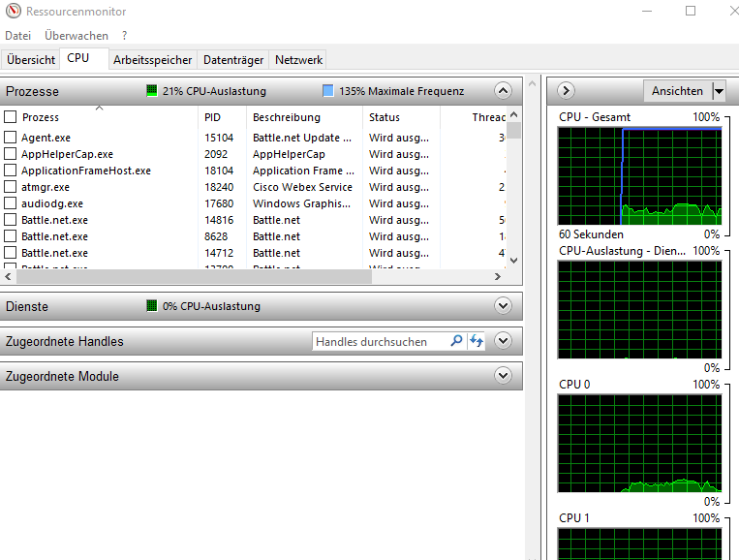This screenshot has width=739, height=560.
Task: Hide the graph pane with the arrow button
Action: pyautogui.click(x=566, y=90)
